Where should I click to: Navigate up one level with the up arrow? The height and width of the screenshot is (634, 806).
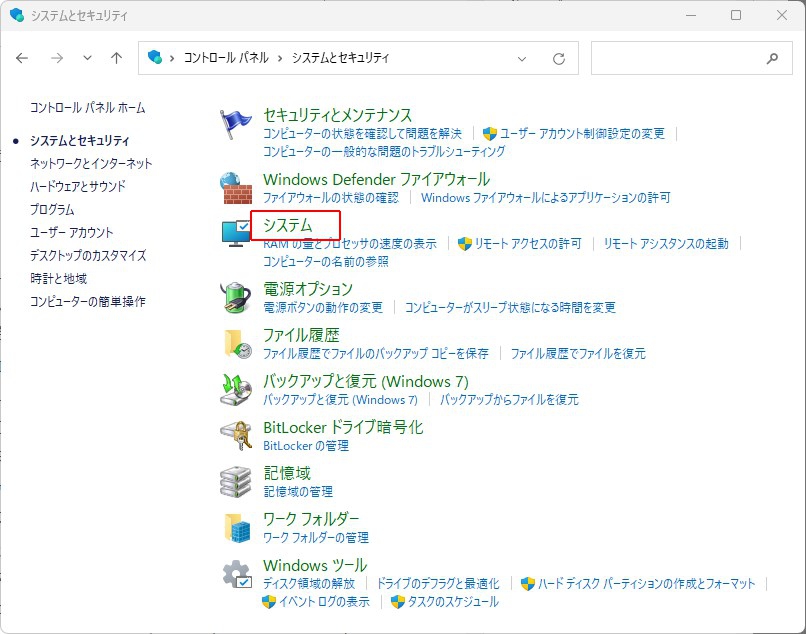tap(116, 59)
